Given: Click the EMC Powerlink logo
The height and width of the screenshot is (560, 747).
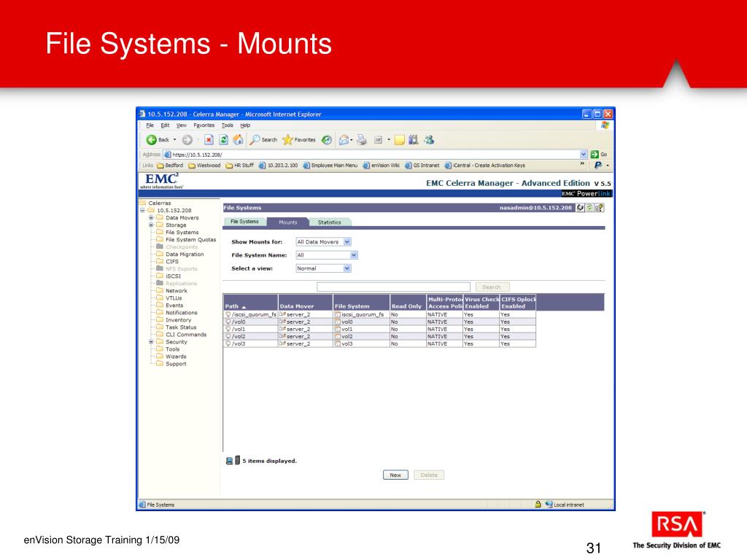Looking at the screenshot, I should [x=586, y=193].
